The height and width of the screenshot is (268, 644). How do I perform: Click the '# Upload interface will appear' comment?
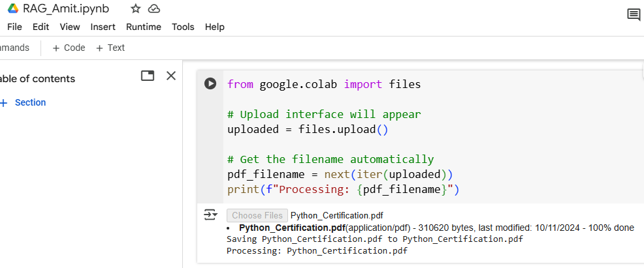pyautogui.click(x=324, y=114)
